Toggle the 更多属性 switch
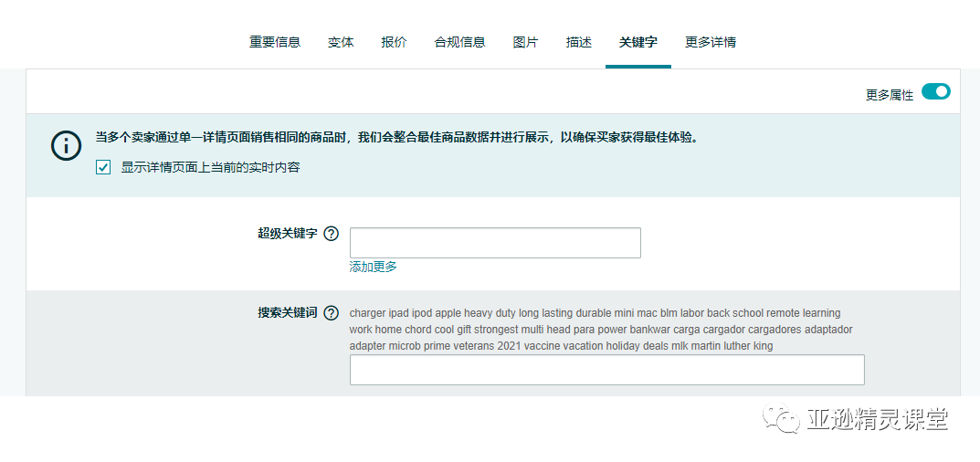This screenshot has height=462, width=980. pos(935,92)
